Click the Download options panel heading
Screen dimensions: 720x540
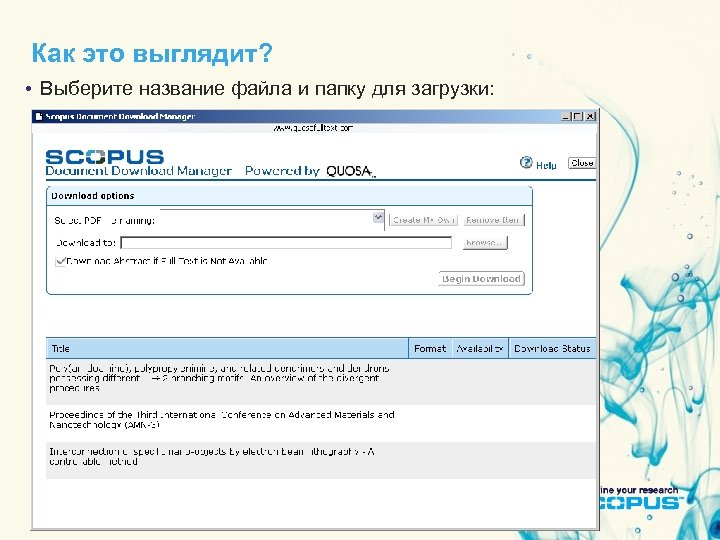click(x=93, y=196)
